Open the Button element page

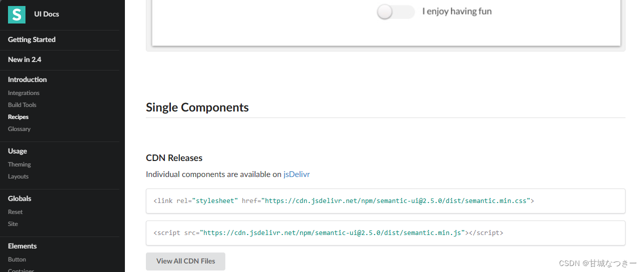17,259
